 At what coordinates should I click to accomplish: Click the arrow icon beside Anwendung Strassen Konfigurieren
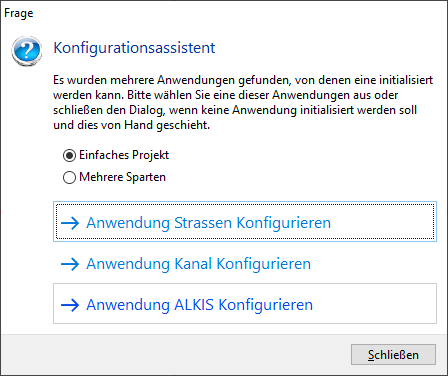pos(70,223)
